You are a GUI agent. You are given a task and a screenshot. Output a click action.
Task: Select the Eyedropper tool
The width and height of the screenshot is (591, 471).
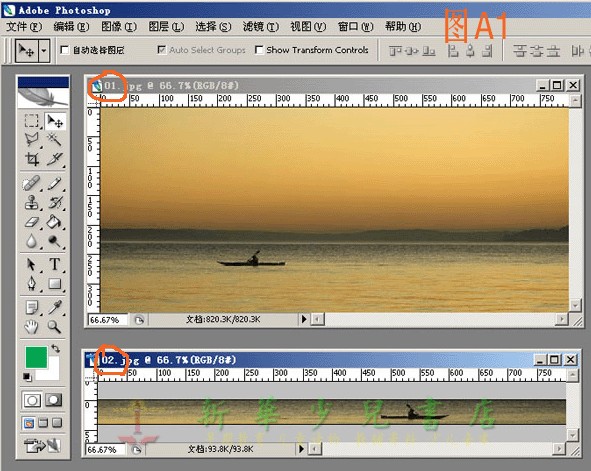[55, 307]
